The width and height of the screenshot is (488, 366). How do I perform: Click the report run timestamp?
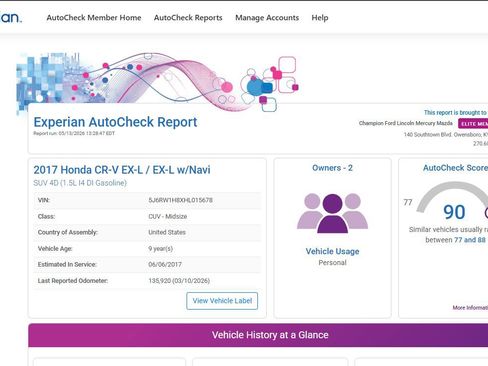point(74,133)
